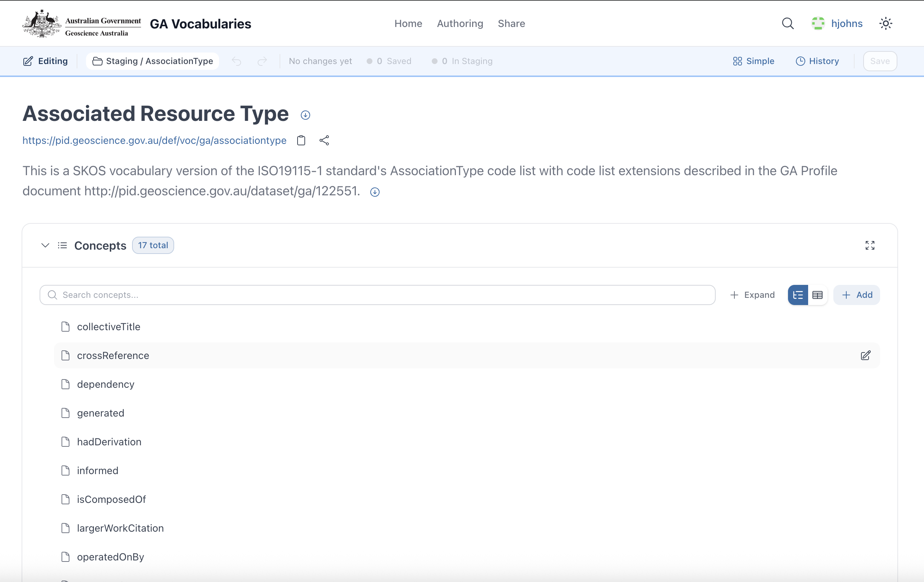Image resolution: width=924 pixels, height=582 pixels.
Task: Click the undo arrow in the toolbar
Action: coord(236,61)
